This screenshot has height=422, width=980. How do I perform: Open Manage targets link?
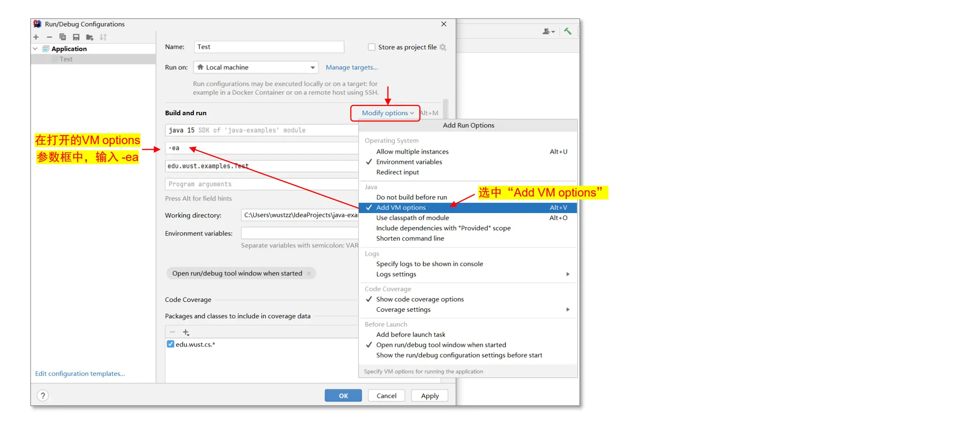352,67
